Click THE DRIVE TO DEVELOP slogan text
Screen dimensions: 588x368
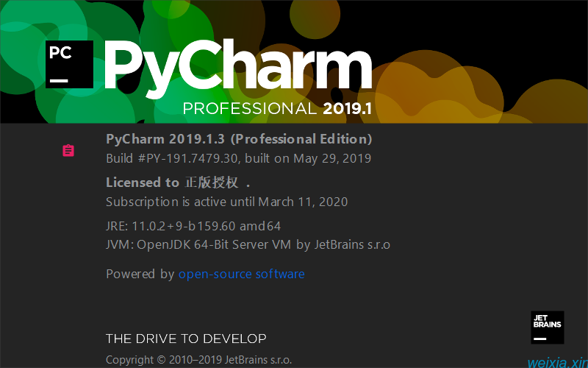[x=186, y=339]
